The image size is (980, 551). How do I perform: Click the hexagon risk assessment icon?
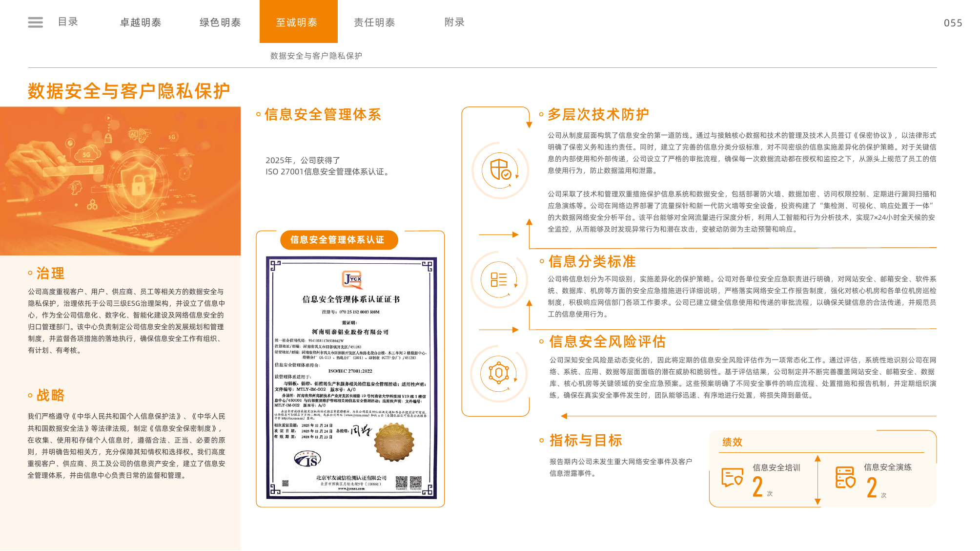(499, 374)
